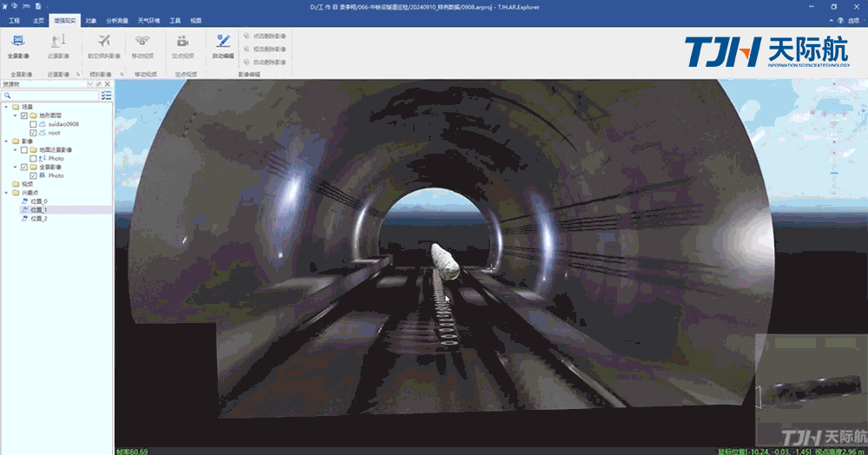868x455 pixels.
Task: Click the help question mark icon
Action: pyautogui.click(x=838, y=19)
